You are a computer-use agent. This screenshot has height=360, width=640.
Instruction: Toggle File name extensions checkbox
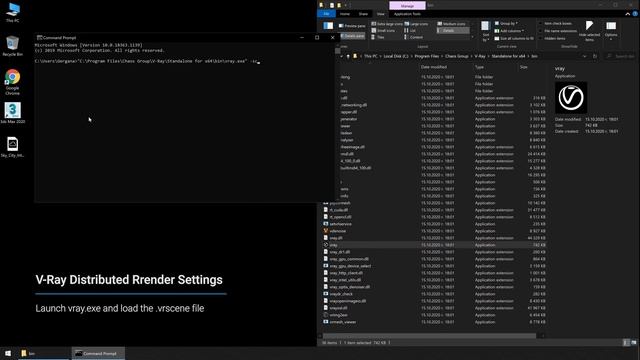pos(558,31)
